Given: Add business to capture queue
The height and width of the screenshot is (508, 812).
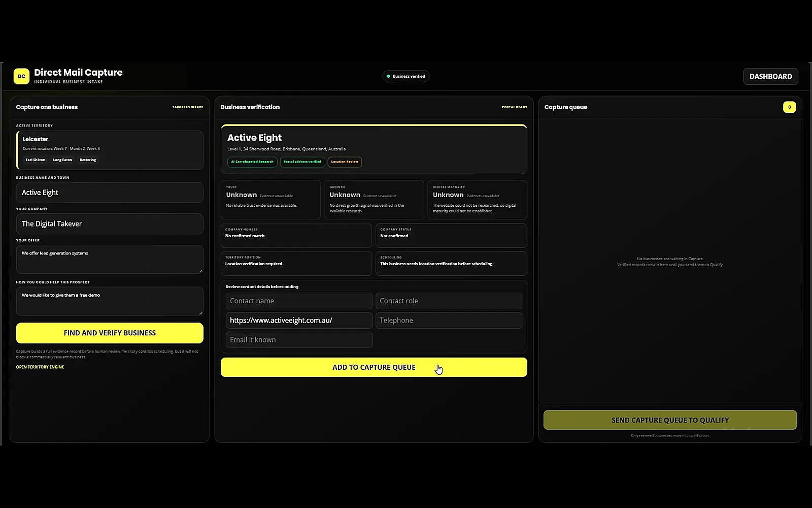Looking at the screenshot, I should coord(374,367).
